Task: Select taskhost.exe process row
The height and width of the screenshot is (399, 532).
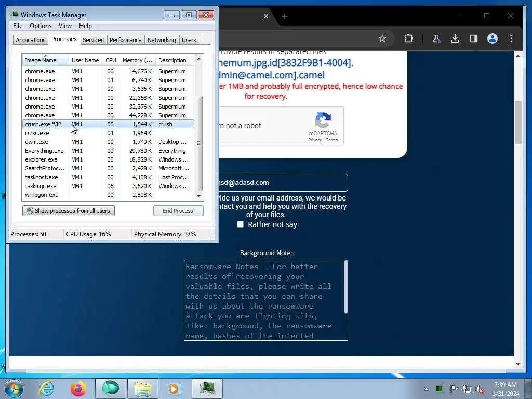Action: pyautogui.click(x=108, y=177)
